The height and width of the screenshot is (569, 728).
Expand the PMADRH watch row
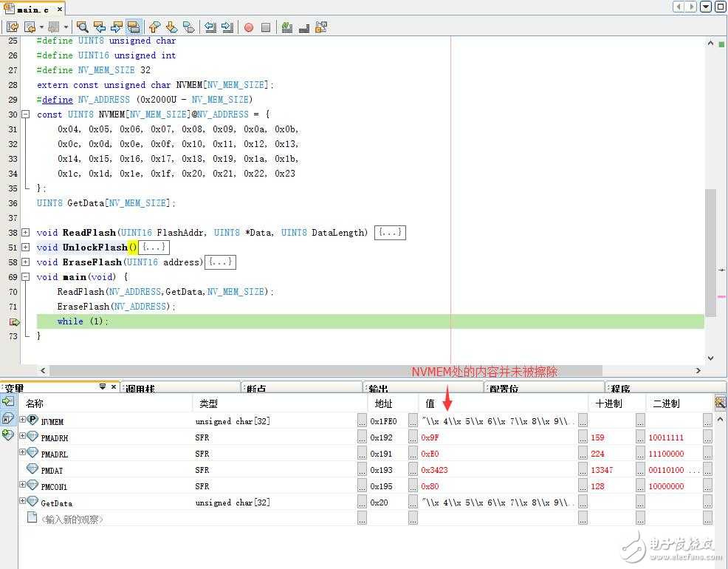pyautogui.click(x=22, y=436)
